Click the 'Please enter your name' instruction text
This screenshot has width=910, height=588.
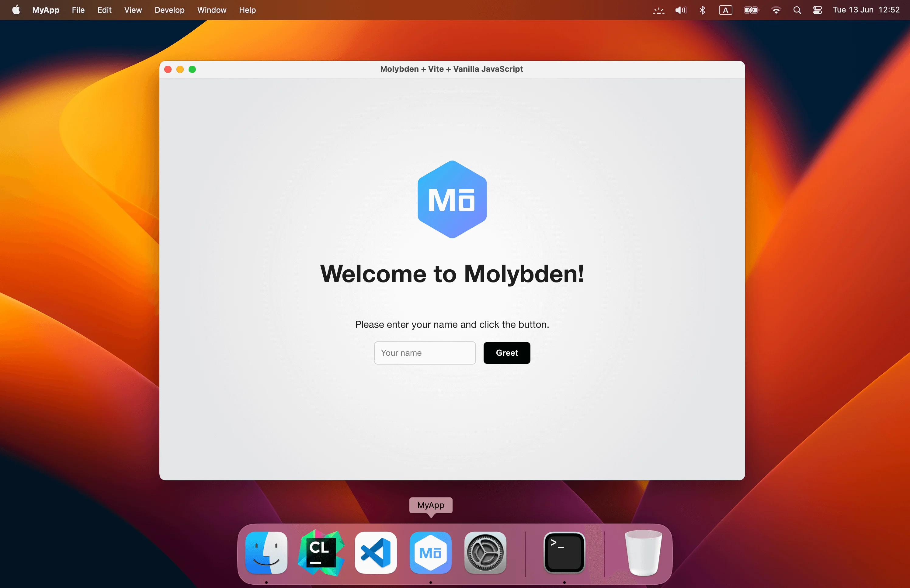pos(452,324)
